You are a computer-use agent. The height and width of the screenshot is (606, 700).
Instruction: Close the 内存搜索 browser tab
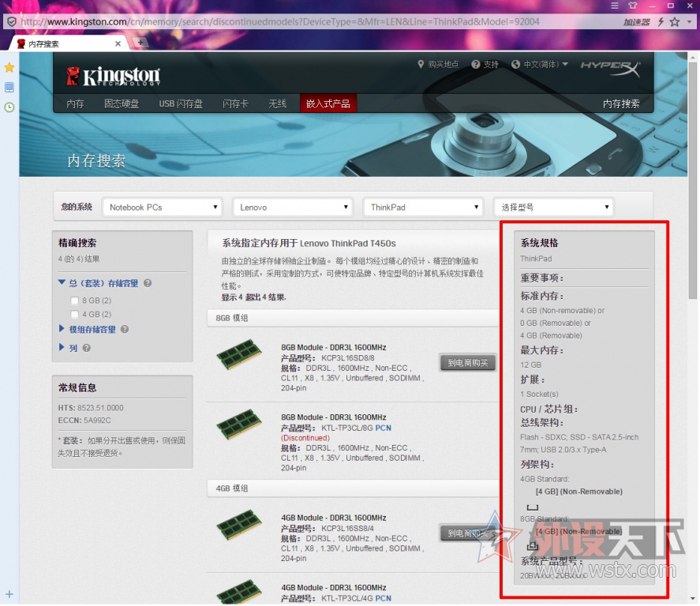pyautogui.click(x=118, y=43)
